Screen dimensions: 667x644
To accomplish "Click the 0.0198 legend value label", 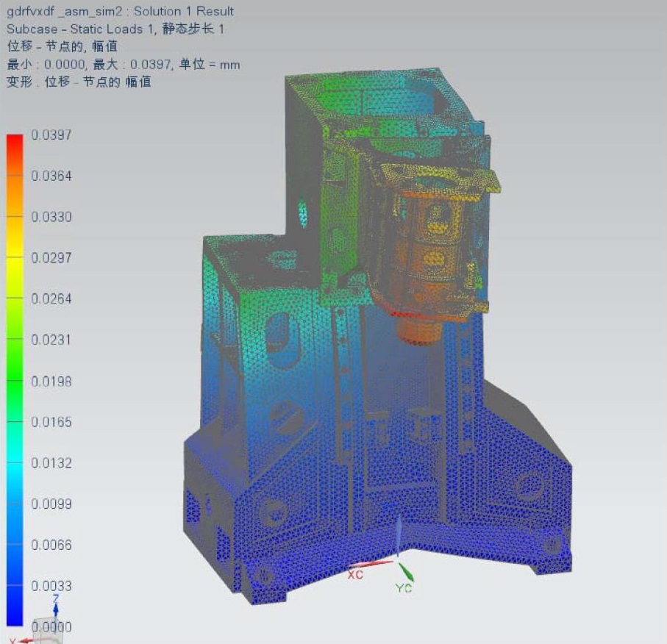I will pyautogui.click(x=51, y=381).
